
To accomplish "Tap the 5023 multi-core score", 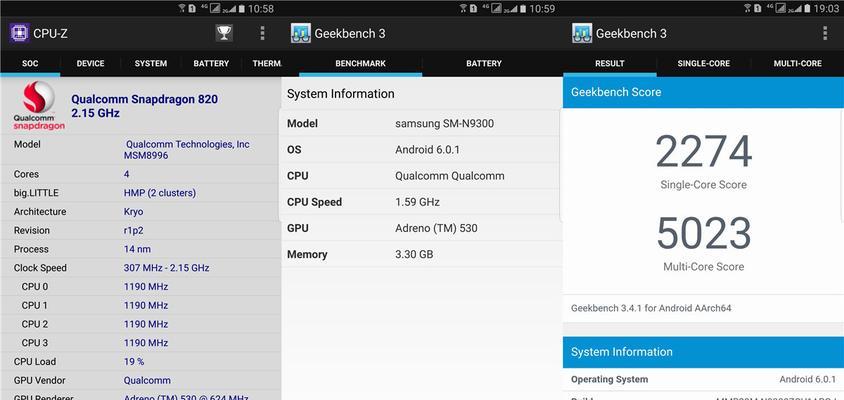I will 704,234.
